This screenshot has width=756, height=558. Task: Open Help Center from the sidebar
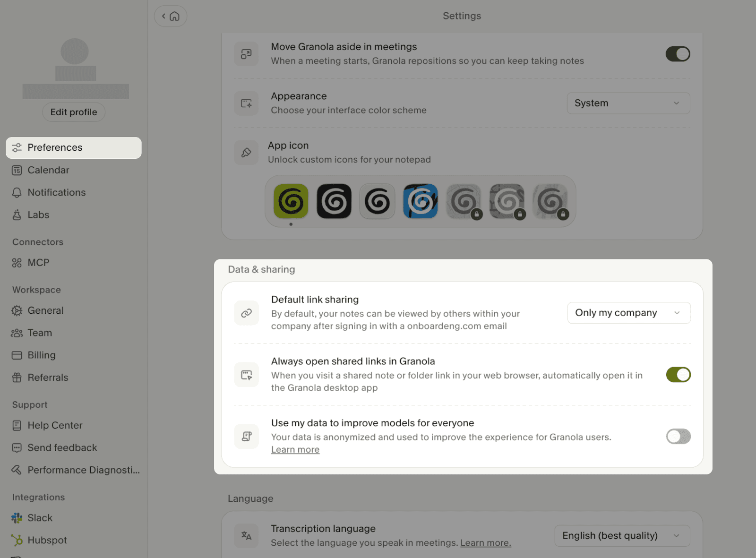pyautogui.click(x=74, y=425)
